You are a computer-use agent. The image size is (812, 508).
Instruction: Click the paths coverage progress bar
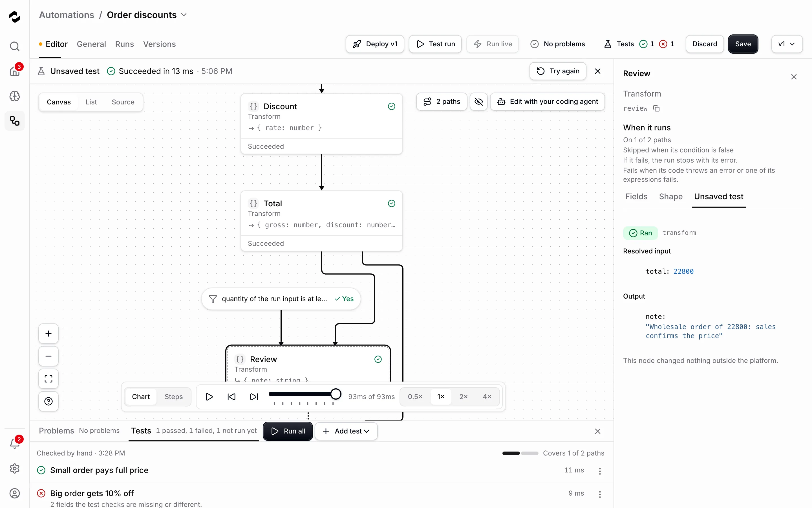[x=520, y=453]
